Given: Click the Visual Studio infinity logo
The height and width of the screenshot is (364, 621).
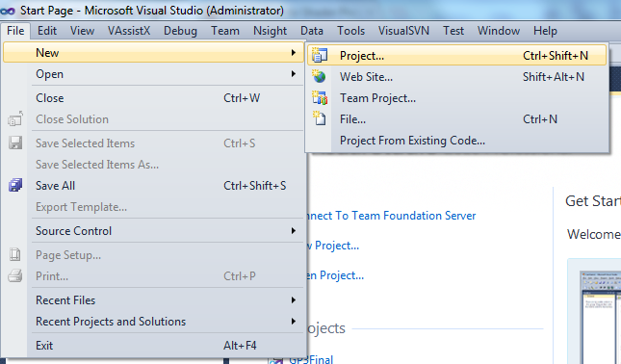Looking at the screenshot, I should [x=8, y=12].
